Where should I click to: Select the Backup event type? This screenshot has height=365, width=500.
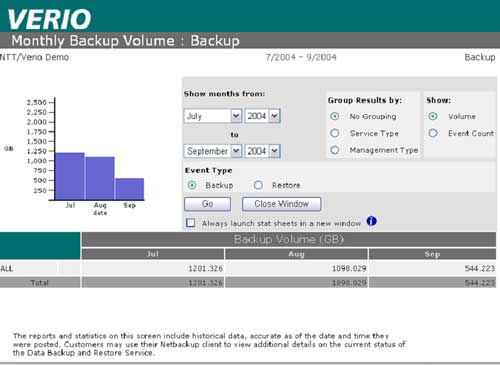click(x=192, y=185)
